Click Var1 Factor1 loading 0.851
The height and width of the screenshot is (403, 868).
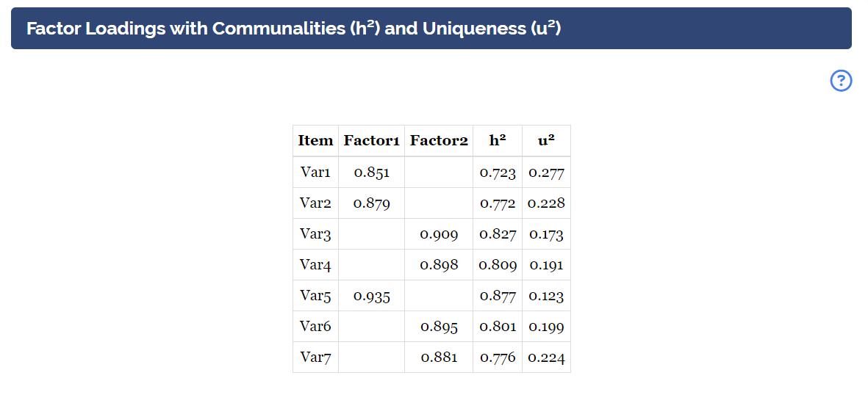click(371, 173)
